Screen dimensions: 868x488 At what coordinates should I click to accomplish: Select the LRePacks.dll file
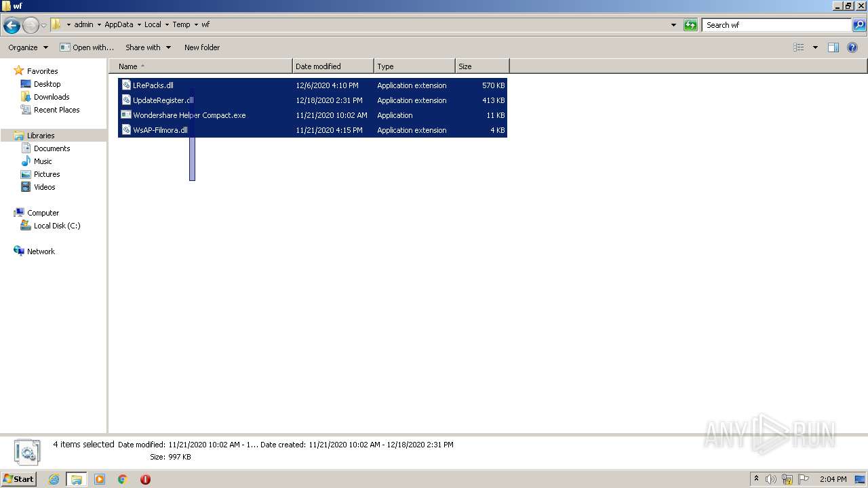coord(313,85)
